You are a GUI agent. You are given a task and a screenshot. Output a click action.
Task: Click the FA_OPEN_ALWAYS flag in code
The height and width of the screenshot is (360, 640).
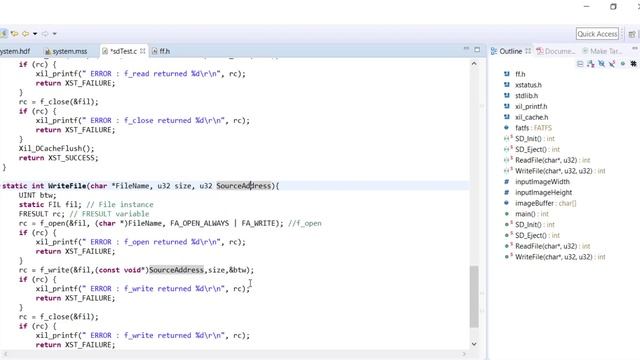click(x=200, y=224)
